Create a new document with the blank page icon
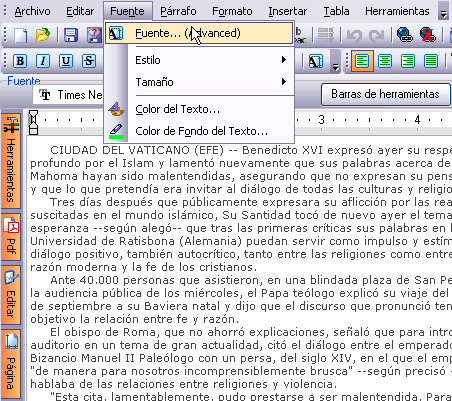Image resolution: width=452 pixels, height=401 pixels. click(x=21, y=35)
